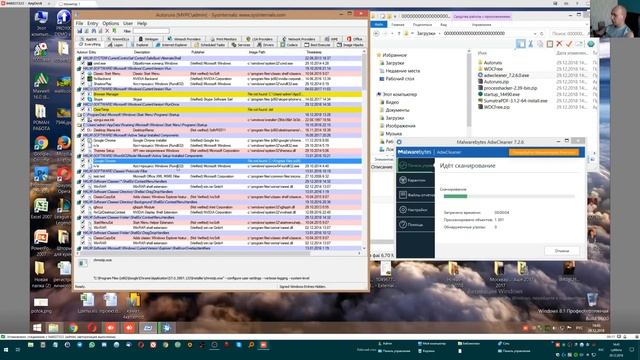This screenshot has height=360, width=640.
Task: Open the Entry menu in Autoruns
Action: [x=93, y=23]
